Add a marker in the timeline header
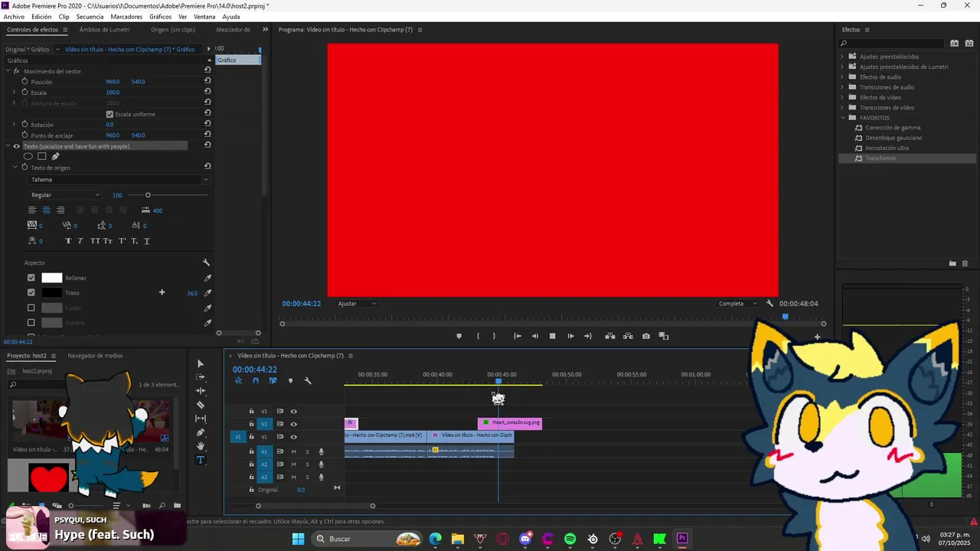980x551 pixels. click(290, 380)
